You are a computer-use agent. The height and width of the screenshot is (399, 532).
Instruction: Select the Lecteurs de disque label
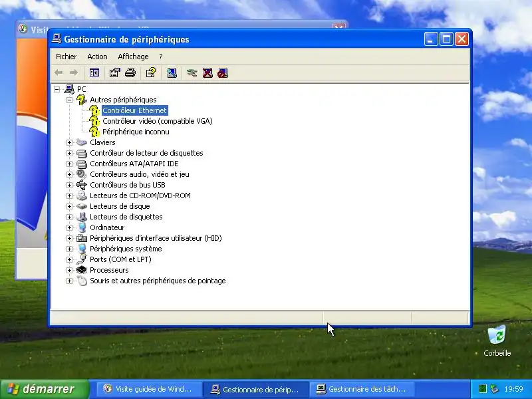pos(120,206)
